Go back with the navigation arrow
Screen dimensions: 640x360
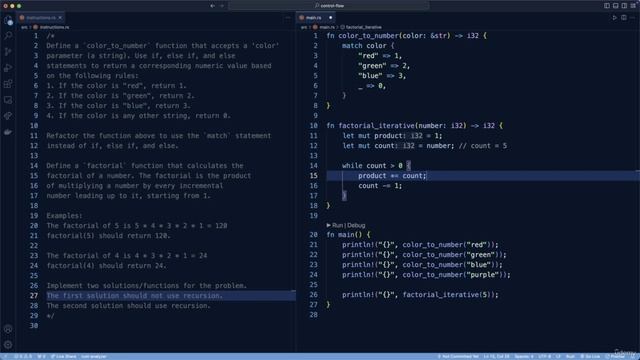point(212,6)
